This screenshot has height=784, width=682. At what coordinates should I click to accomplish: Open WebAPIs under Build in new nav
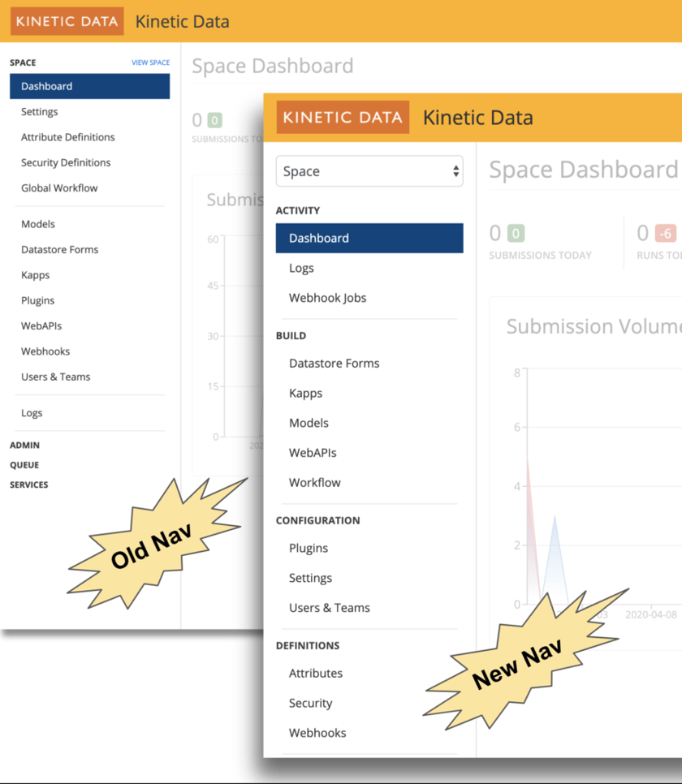pos(313,453)
